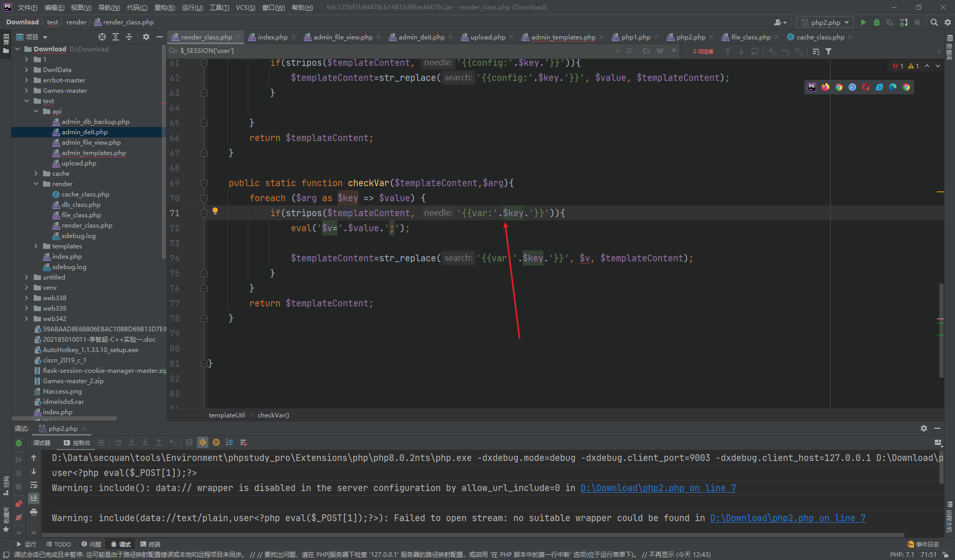Open the 代码(C) menu
The height and width of the screenshot is (560, 955).
pos(137,7)
